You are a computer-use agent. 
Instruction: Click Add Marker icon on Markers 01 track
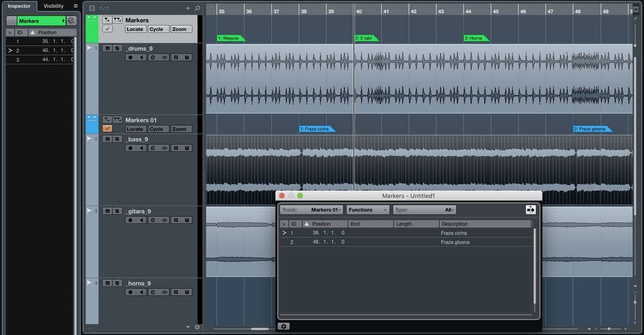(x=107, y=120)
